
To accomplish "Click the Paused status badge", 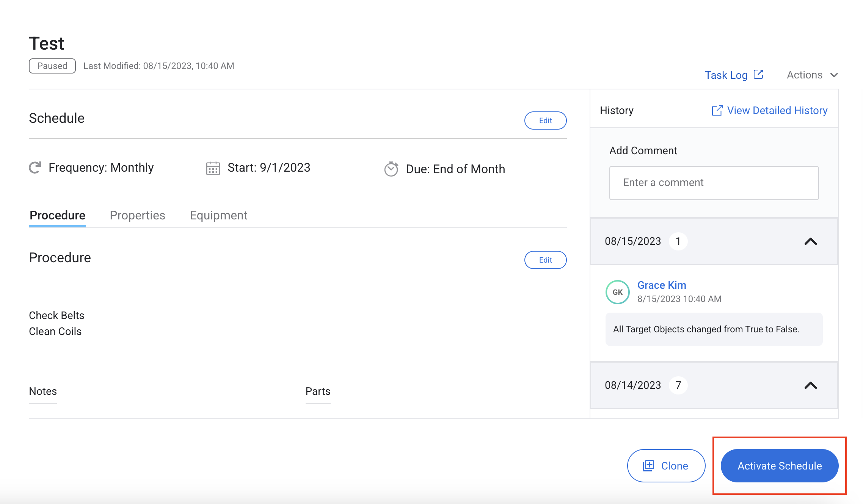I will tap(52, 66).
